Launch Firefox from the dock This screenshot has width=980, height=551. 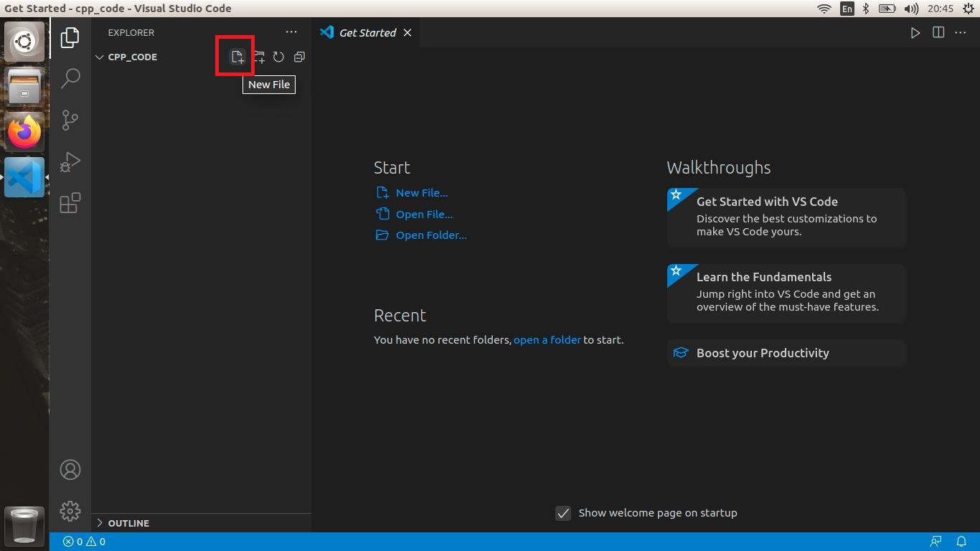(x=24, y=132)
